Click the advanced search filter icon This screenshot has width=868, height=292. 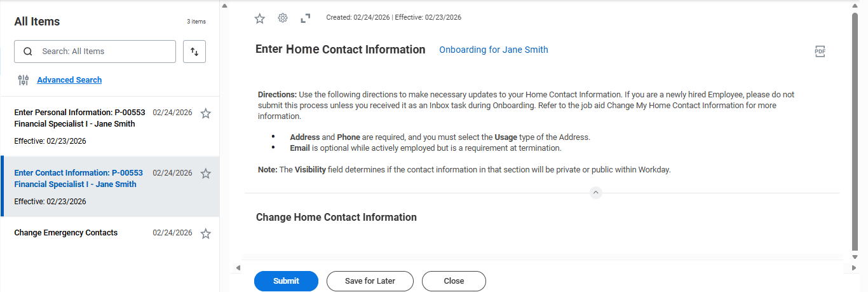coord(24,80)
